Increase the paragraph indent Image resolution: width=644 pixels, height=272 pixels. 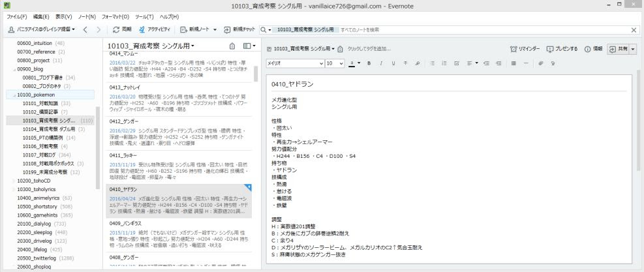click(486, 63)
